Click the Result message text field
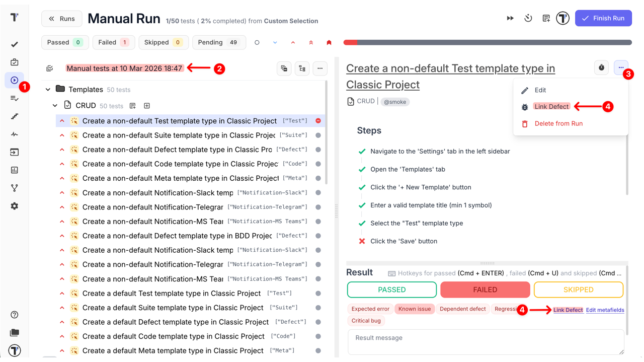644x362 pixels. tap(486, 341)
